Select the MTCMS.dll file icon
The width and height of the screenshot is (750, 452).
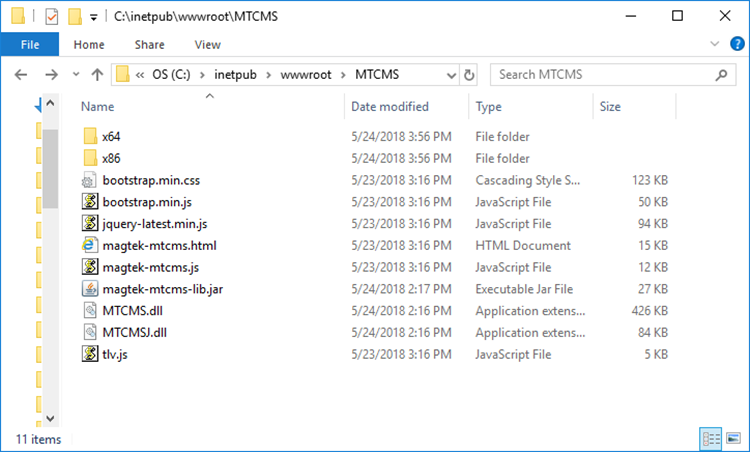90,311
